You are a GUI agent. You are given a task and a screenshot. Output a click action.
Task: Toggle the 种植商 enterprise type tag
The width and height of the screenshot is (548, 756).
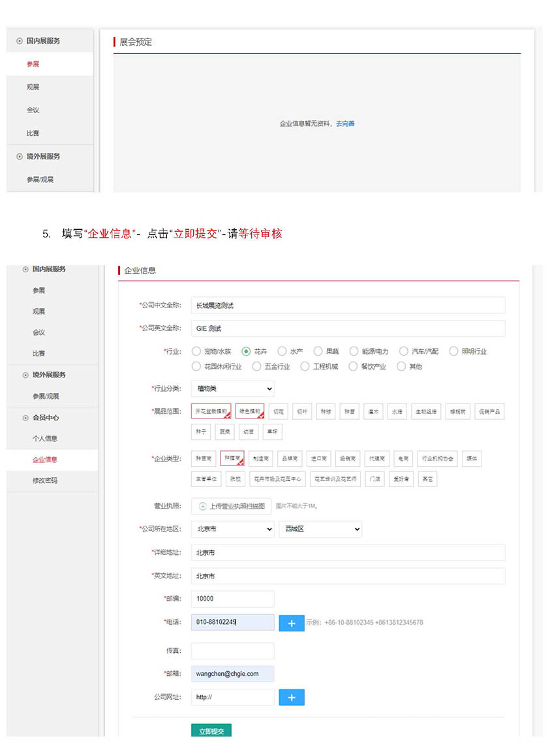(x=232, y=459)
